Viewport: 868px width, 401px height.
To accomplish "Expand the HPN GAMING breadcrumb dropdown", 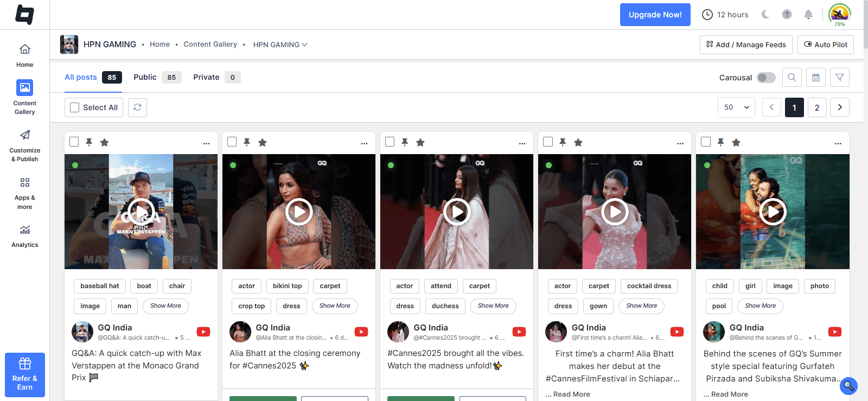I will tap(280, 44).
